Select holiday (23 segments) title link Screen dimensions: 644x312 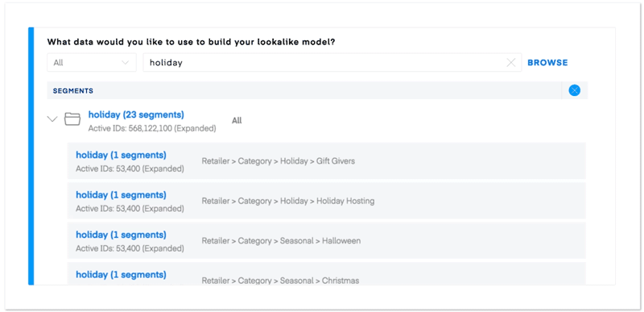136,114
